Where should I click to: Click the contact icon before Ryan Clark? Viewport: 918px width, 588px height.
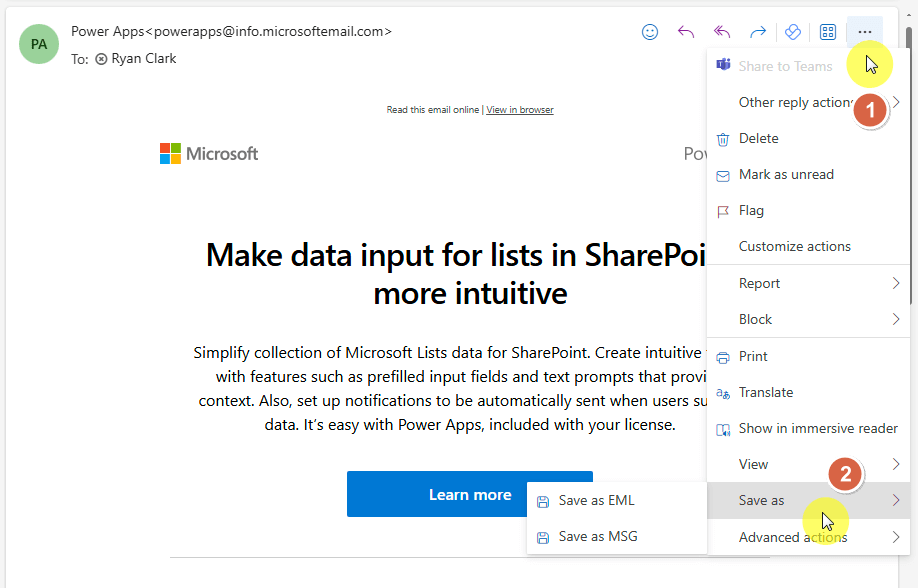[101, 59]
